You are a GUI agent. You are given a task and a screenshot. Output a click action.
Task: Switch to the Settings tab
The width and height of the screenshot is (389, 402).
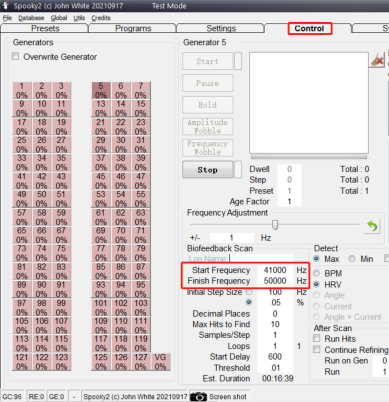tap(221, 28)
